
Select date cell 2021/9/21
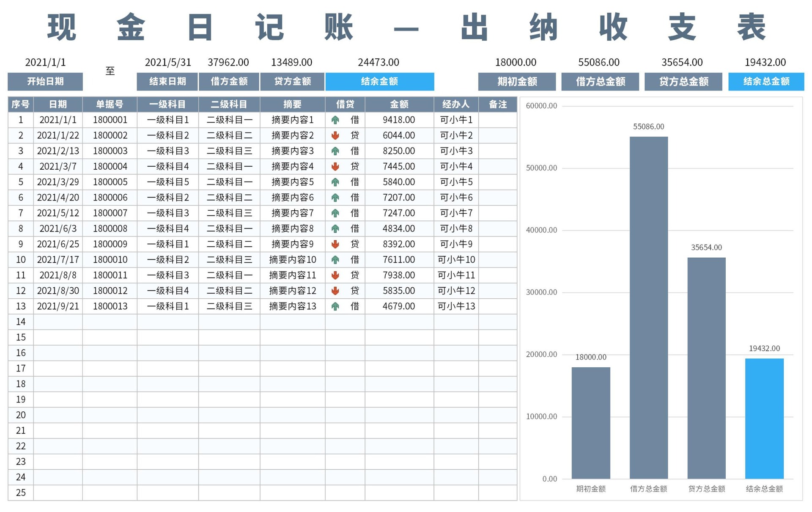point(58,306)
